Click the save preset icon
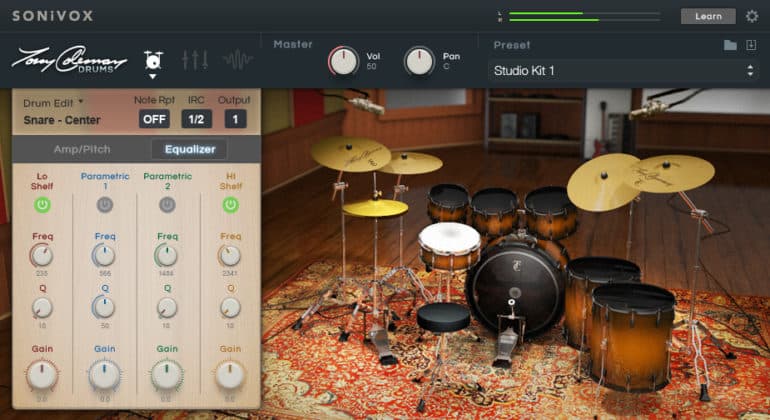The image size is (770, 420). [x=750, y=45]
